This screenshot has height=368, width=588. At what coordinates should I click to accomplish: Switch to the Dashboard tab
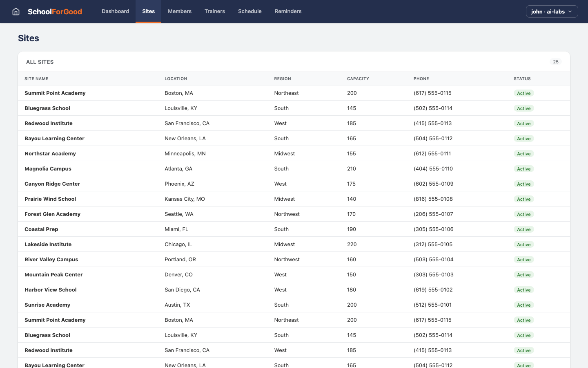(115, 11)
